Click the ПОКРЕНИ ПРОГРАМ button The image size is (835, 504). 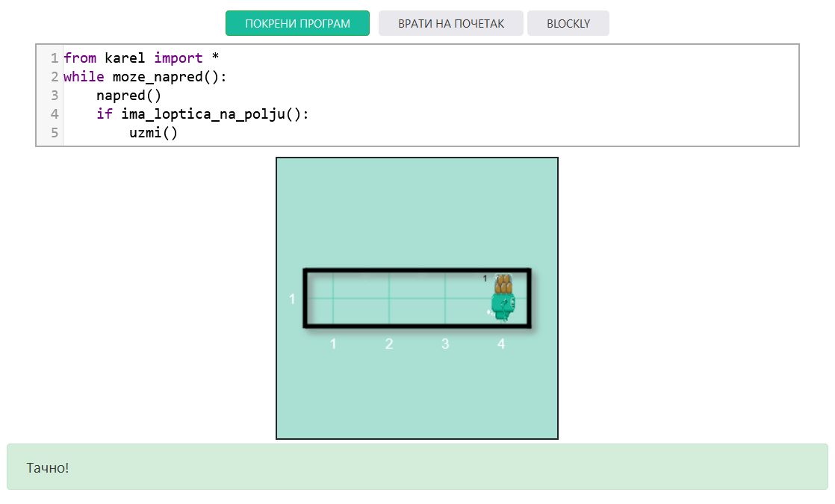coord(297,23)
